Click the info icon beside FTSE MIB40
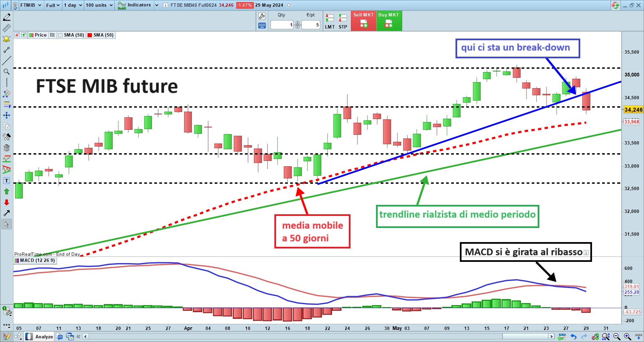Screen dimensions: 644x342 (166, 5)
